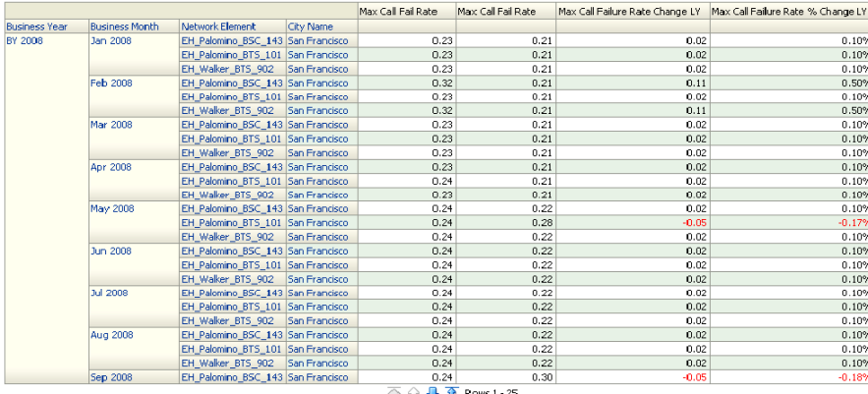Open EH_Palomino_BSC_143 in the Jan 2008 group

pyautogui.click(x=232, y=41)
